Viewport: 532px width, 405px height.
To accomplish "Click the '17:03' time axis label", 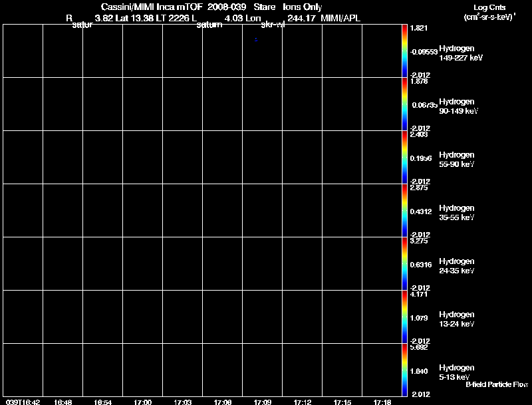I will 182,402.
